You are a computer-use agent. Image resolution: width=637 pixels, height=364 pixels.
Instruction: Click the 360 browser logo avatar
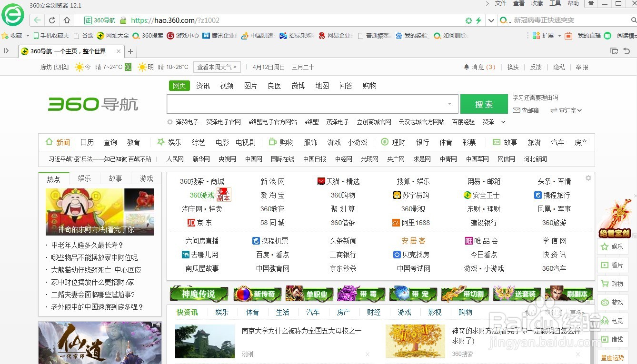pyautogui.click(x=13, y=15)
